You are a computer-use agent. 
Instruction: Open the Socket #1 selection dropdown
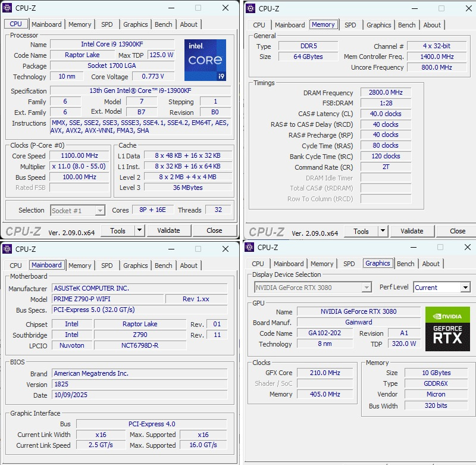[99, 210]
